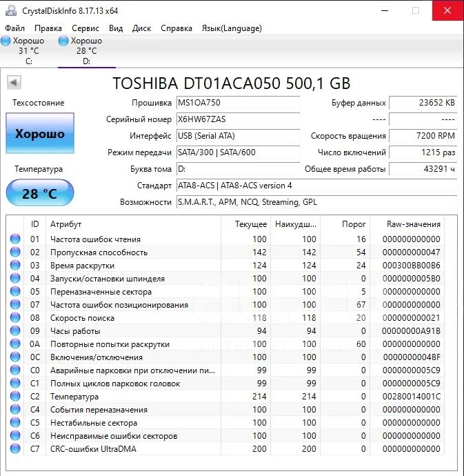
Task: Select row Переназначенные сектора
Action: tap(225, 291)
